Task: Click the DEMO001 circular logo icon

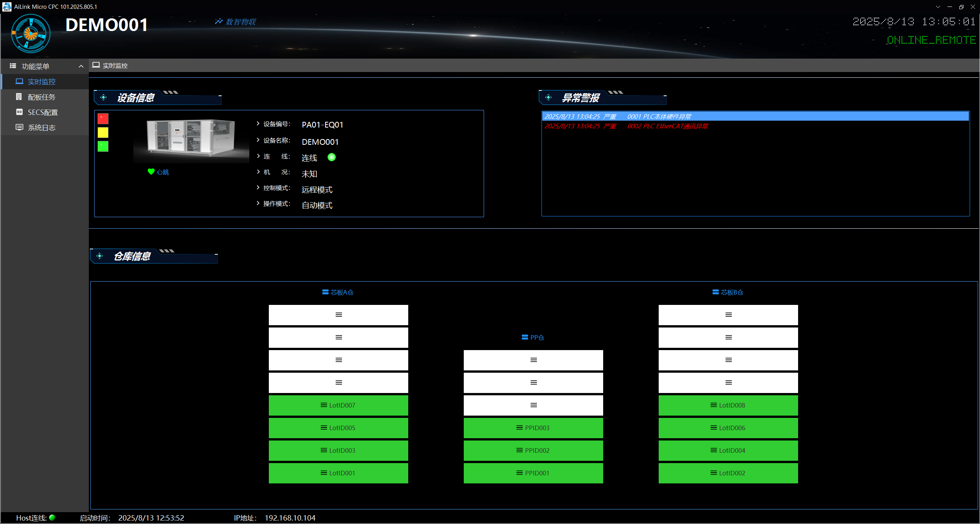Action: [x=31, y=34]
